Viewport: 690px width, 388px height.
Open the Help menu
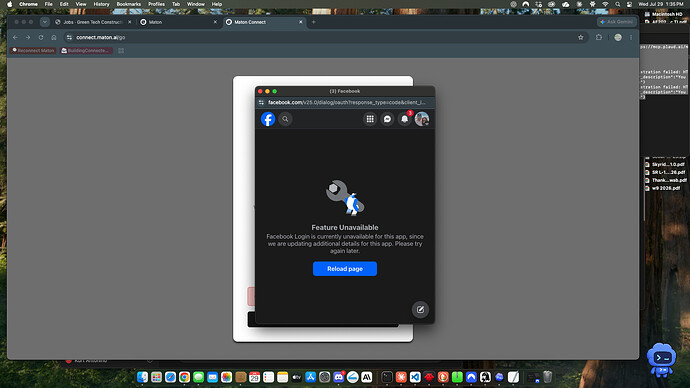coord(217,4)
